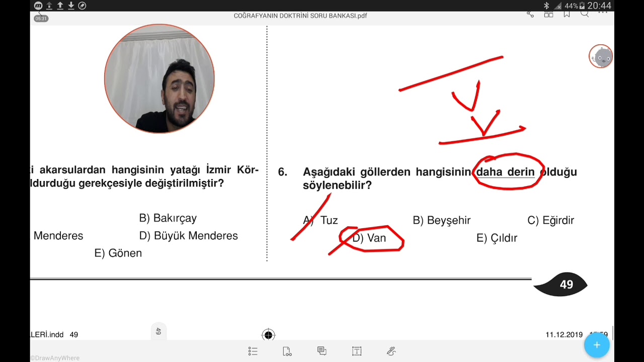Open the share icon in top bar
Screen dimensions: 644x362
click(530, 14)
